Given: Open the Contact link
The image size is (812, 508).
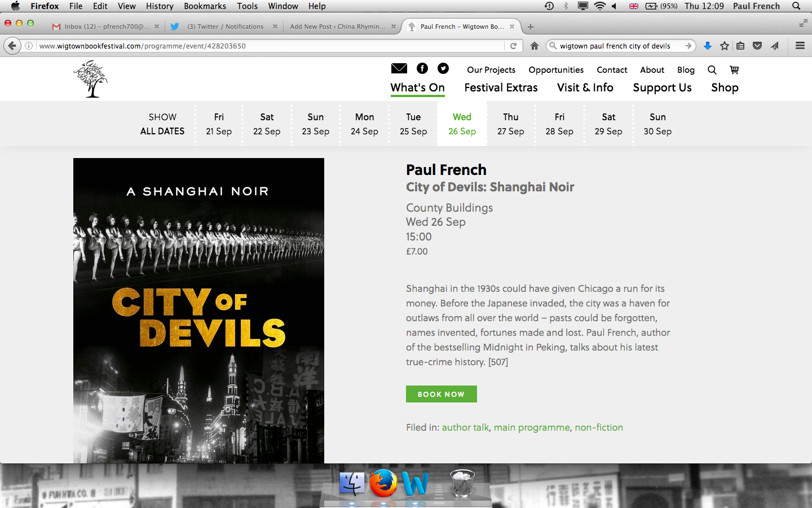Looking at the screenshot, I should 612,70.
